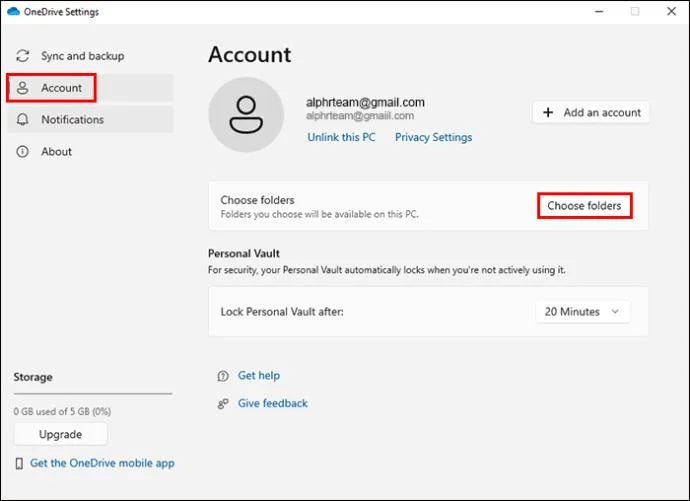This screenshot has height=501, width=690.
Task: Click the Personal Vault heading
Action: point(244,254)
